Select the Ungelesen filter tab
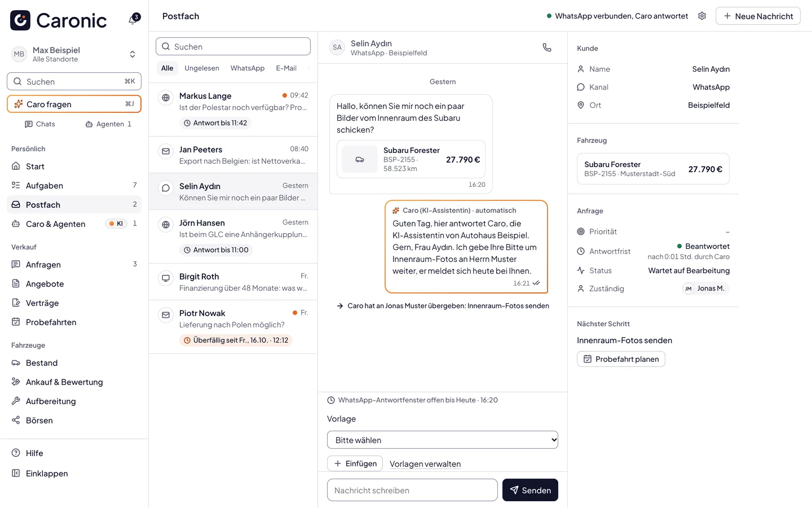 (x=202, y=68)
